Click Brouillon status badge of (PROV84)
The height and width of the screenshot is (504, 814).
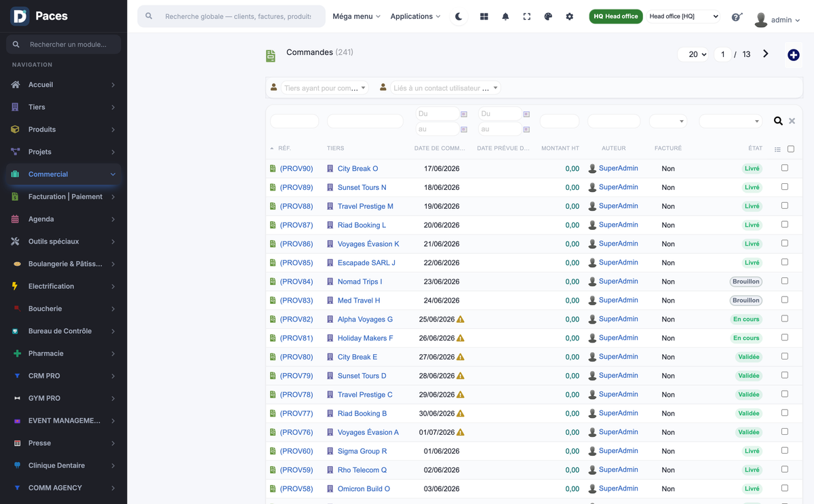tap(746, 282)
